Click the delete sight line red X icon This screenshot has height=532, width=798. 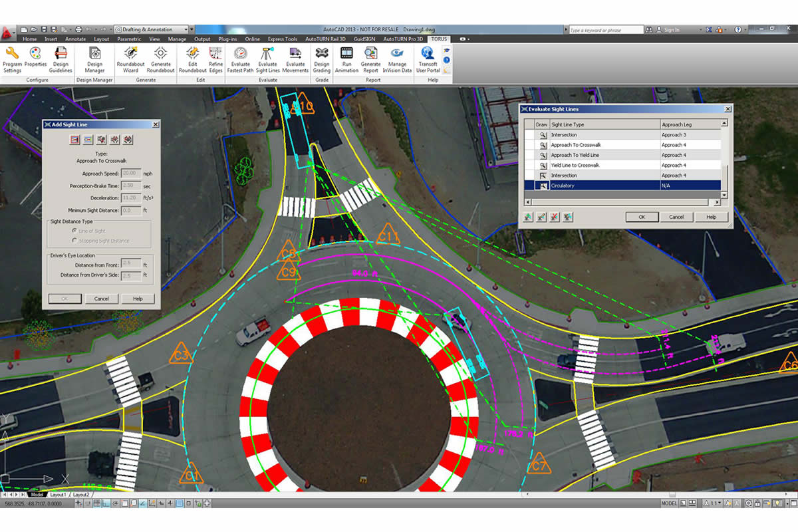click(x=555, y=217)
